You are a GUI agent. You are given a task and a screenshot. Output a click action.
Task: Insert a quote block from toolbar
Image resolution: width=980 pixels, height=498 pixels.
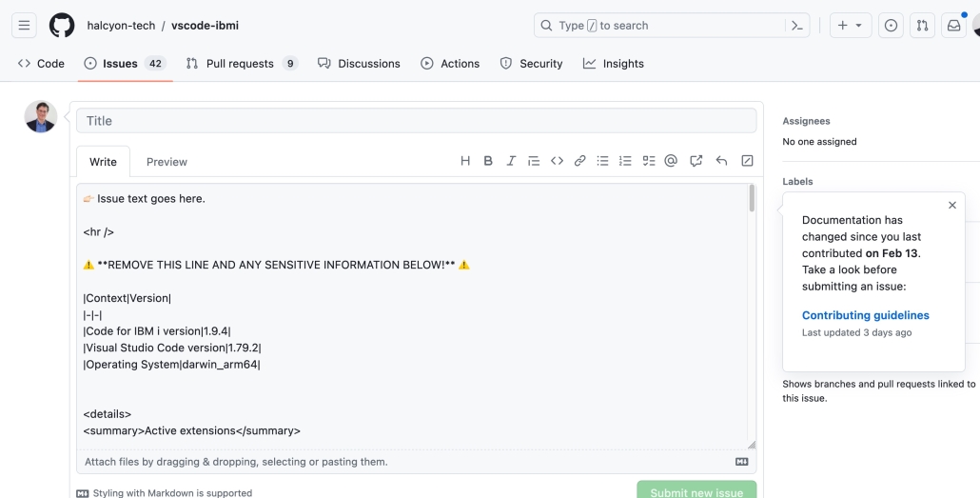[x=533, y=161]
